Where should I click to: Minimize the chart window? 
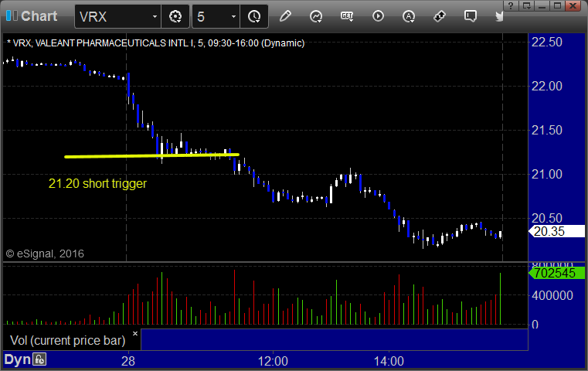click(542, 5)
